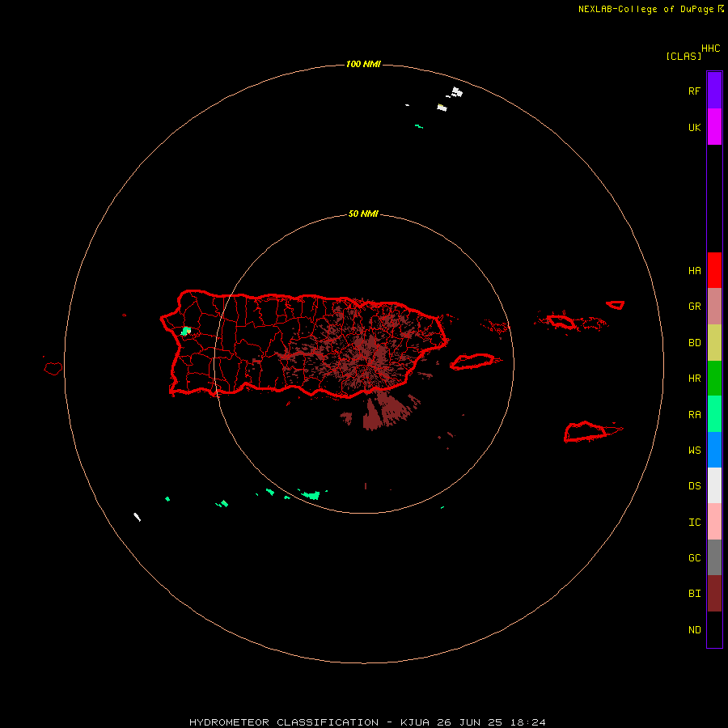The width and height of the screenshot is (728, 728).
Task: Click the Vieques island outline
Action: click(x=472, y=362)
